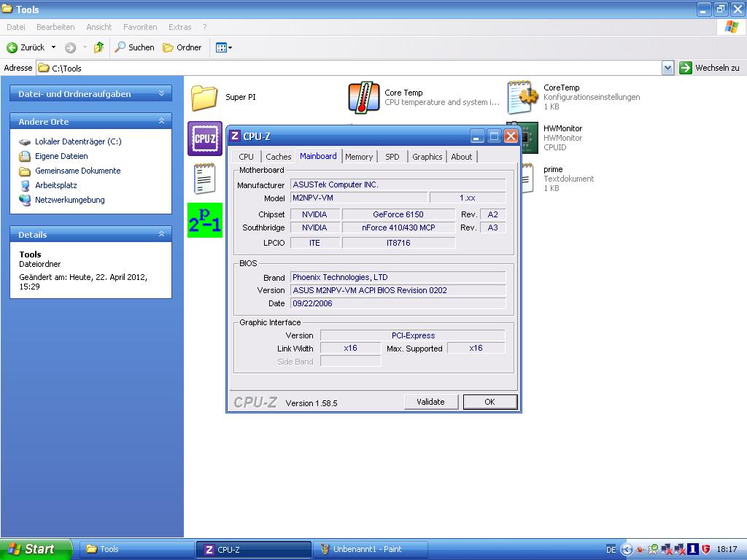This screenshot has height=560, width=747.
Task: Click the IT8716 LPCIO value
Action: [x=398, y=243]
